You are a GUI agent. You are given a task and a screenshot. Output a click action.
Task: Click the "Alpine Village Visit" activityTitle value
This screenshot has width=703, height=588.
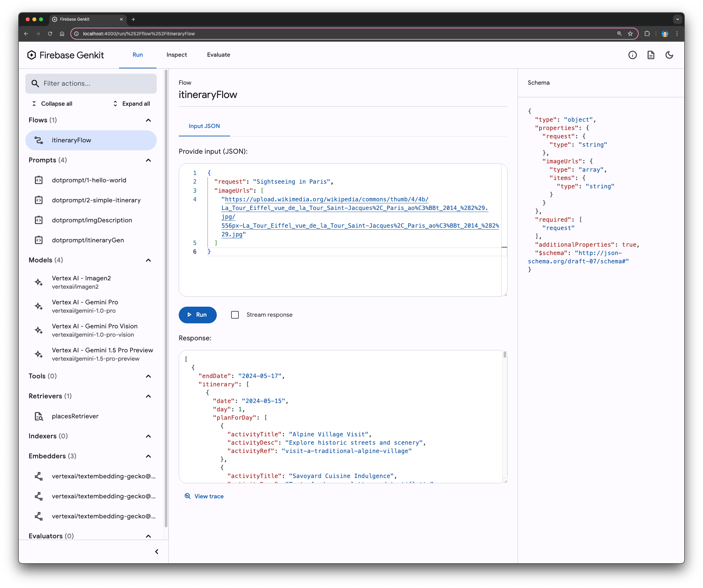tap(328, 434)
